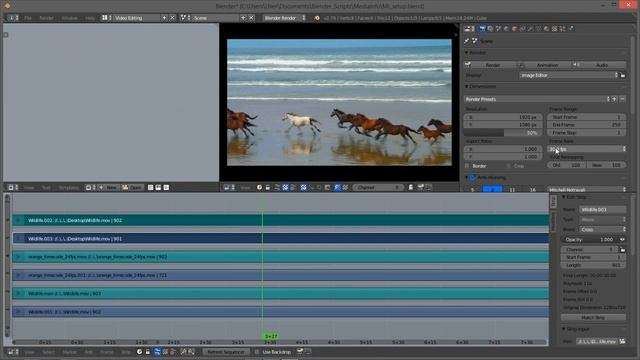640x360 pixels.
Task: Open the Scene properties tab icon
Action: [498, 29]
